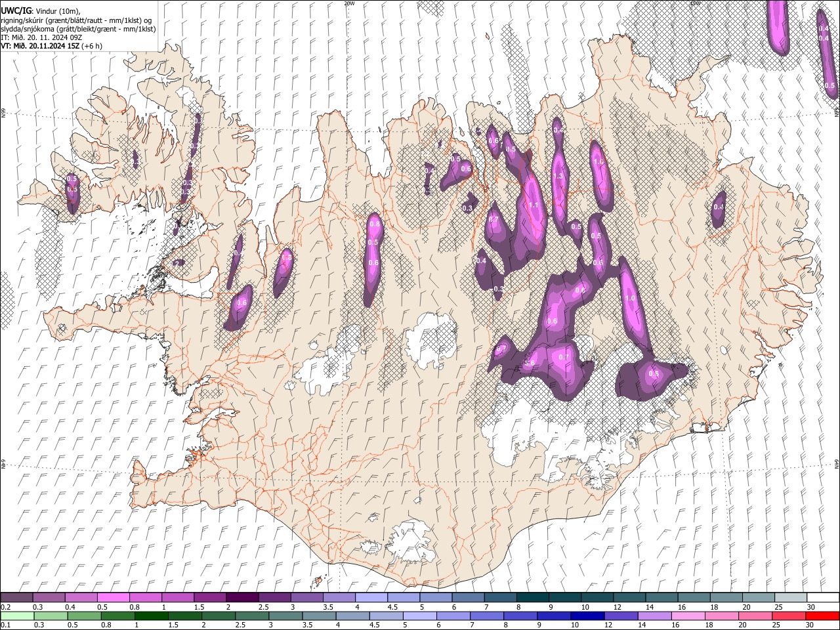Pick the darkest green 1 swatch, lower legend row

click(152, 616)
